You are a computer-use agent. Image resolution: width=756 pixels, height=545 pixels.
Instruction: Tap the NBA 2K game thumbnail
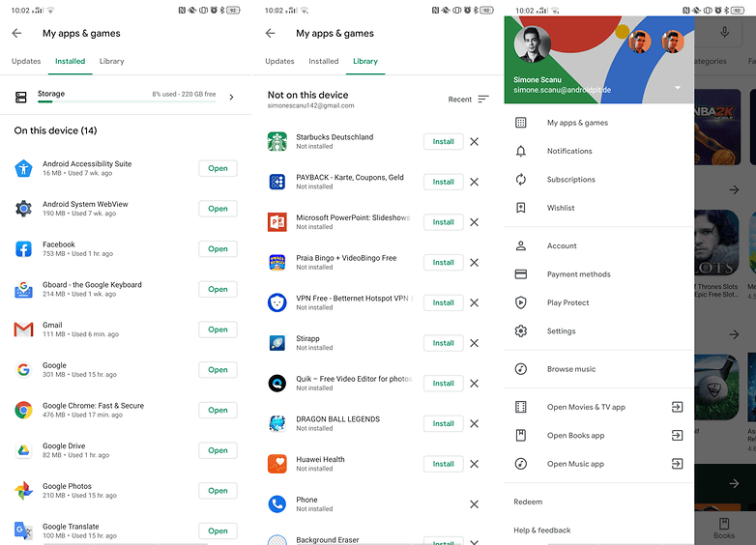tap(717, 128)
